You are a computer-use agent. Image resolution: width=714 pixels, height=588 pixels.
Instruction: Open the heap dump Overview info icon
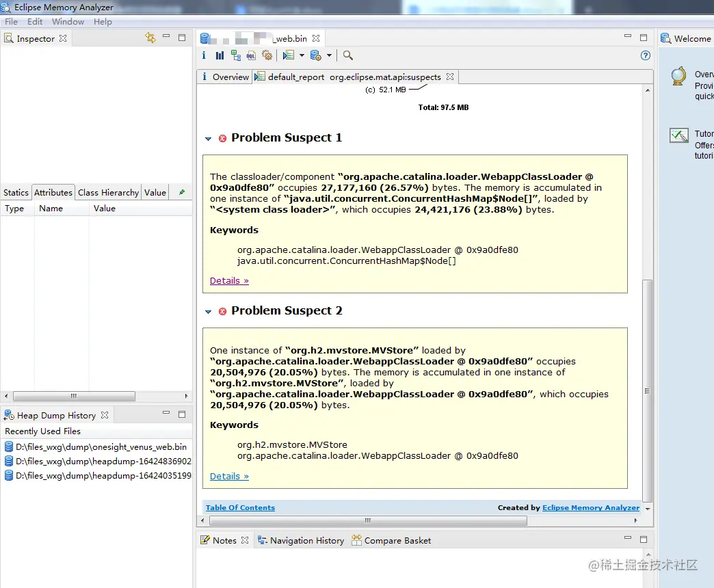pos(204,55)
